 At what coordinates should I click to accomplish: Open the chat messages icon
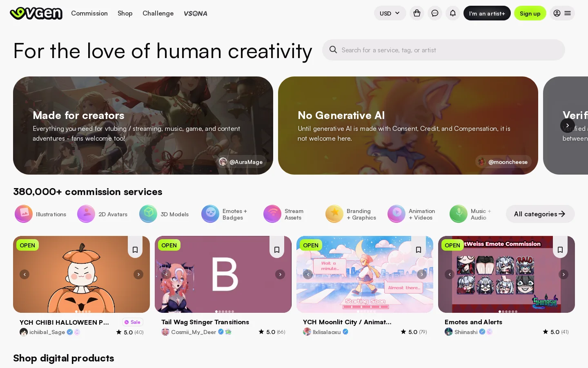(x=435, y=13)
